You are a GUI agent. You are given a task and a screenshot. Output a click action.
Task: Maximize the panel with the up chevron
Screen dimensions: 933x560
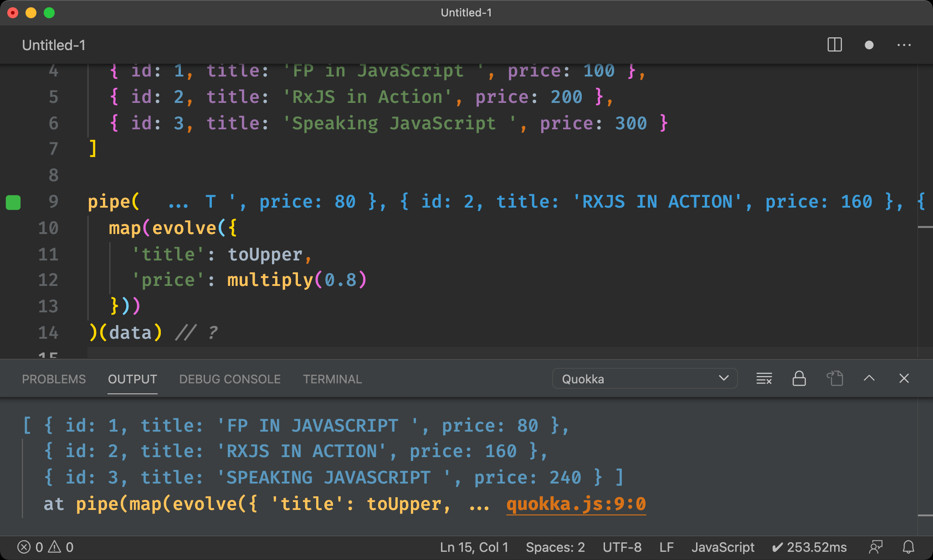(x=869, y=378)
